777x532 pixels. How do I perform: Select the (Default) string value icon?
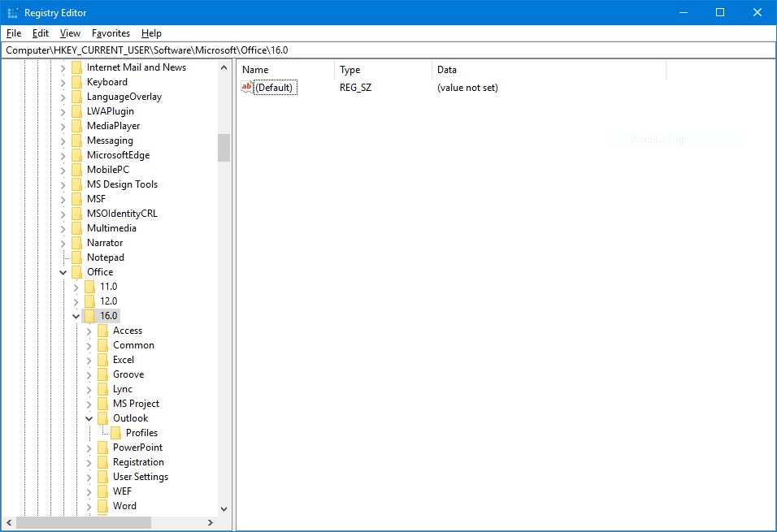click(x=246, y=87)
